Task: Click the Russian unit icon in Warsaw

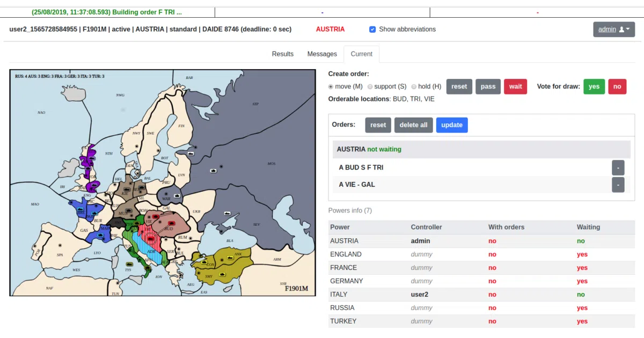Action: (x=177, y=196)
